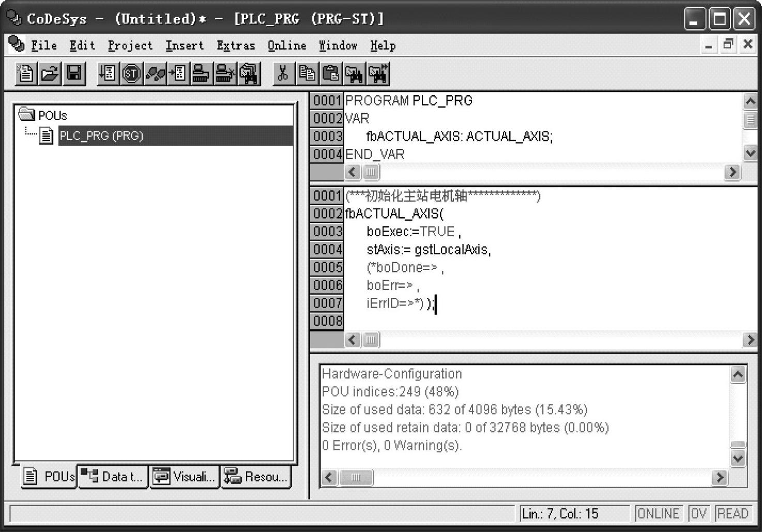Click the message window's horizontal scroll thumb
This screenshot has width=762, height=532.
pyautogui.click(x=356, y=477)
